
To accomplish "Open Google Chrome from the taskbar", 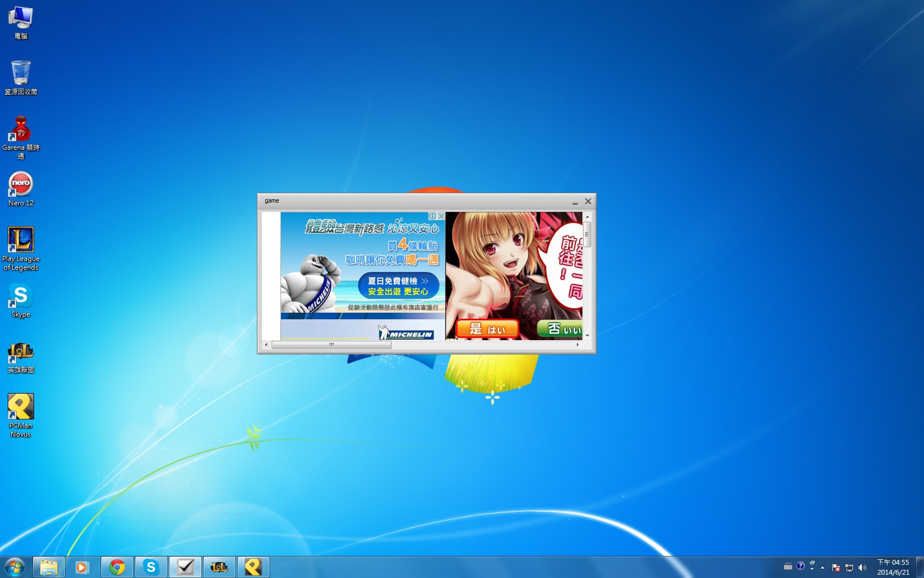I will pos(117,567).
